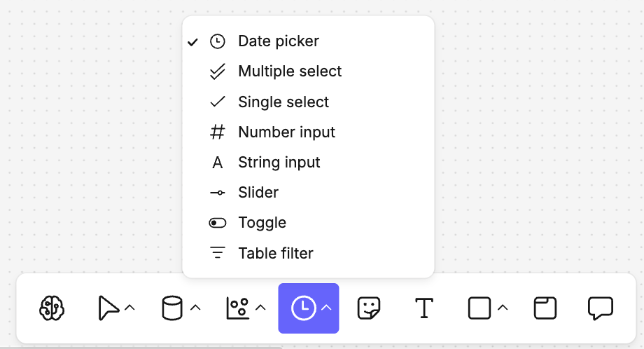Click the frame section icon
The width and height of the screenshot is (644, 349).
click(545, 308)
